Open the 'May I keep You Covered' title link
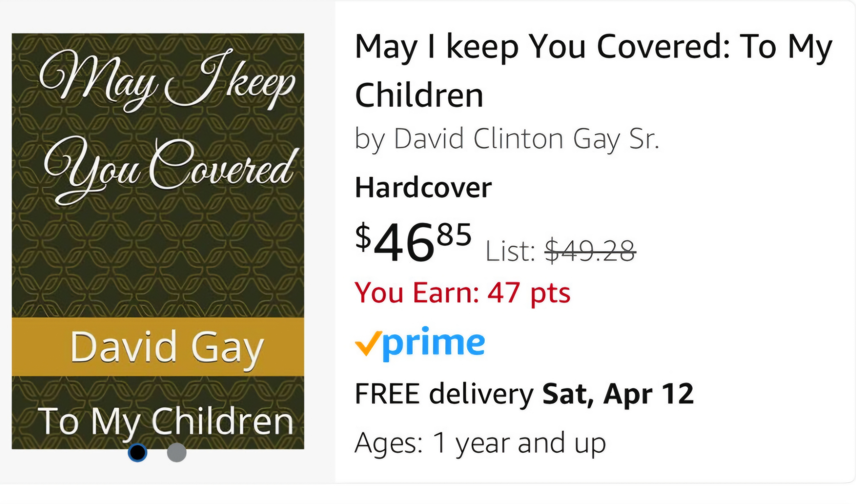 [x=593, y=48]
